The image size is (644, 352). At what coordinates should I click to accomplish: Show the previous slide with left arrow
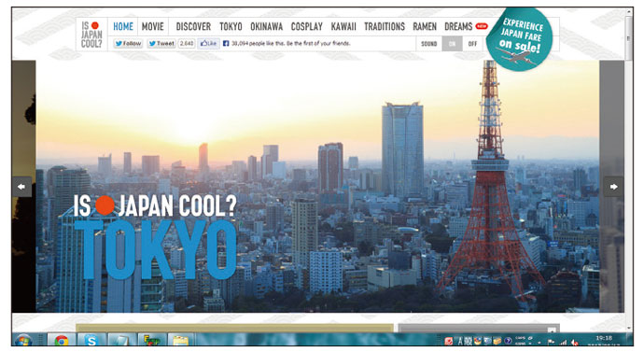[21, 187]
